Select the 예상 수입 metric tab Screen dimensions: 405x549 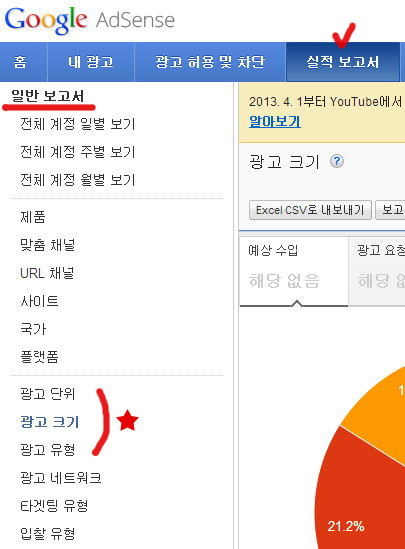(294, 271)
